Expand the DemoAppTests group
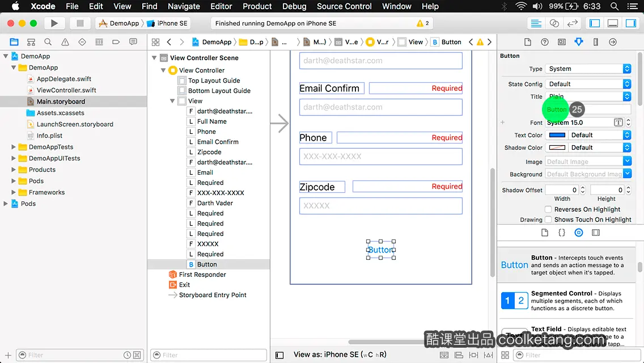This screenshot has width=644, height=363. pos(14,147)
